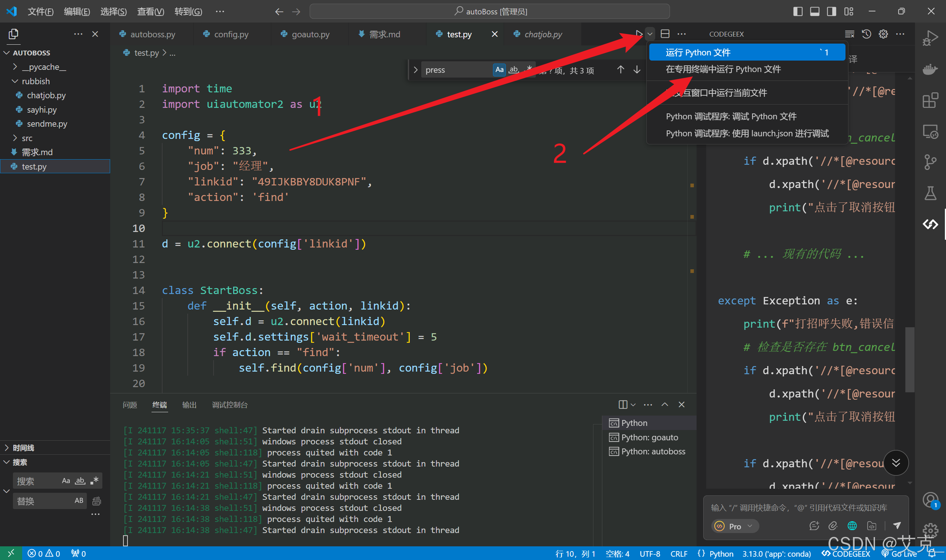Collapse the rubbish folder

(35, 81)
